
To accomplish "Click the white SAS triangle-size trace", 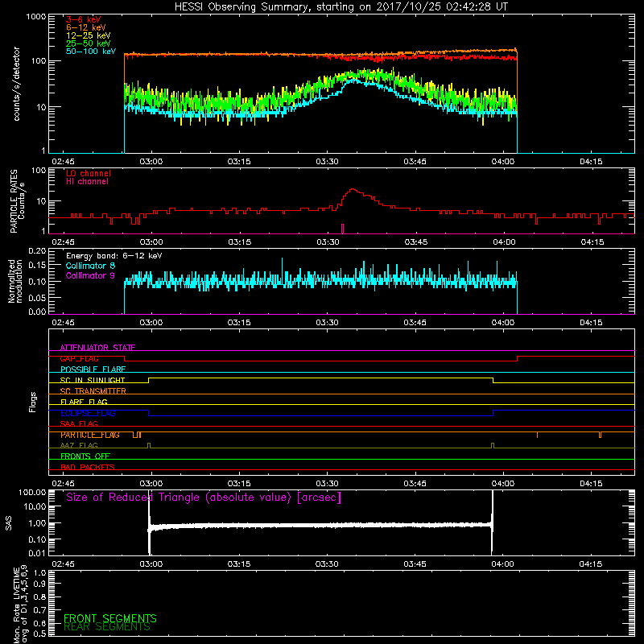I will [320, 526].
